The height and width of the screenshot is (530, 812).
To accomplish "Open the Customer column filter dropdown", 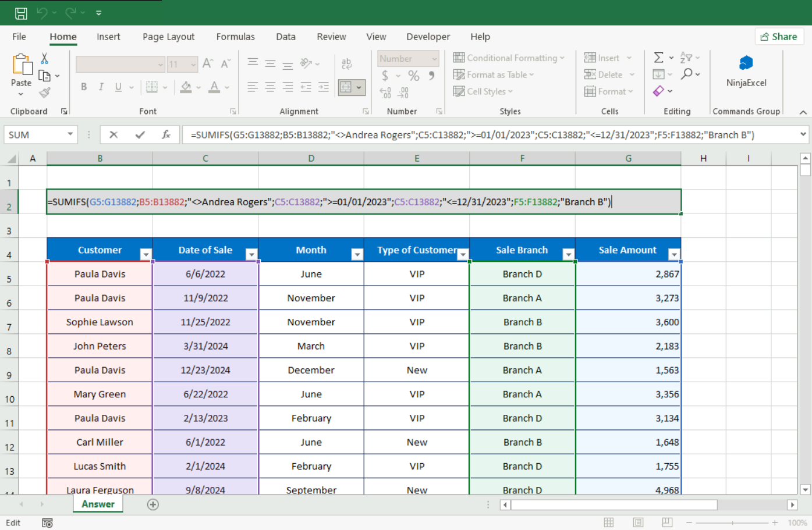I will pyautogui.click(x=146, y=254).
